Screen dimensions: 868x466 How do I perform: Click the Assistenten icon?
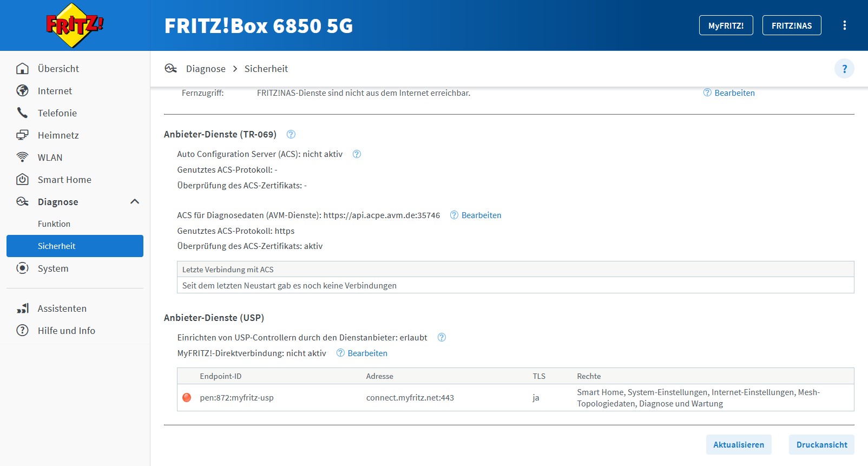[x=22, y=309]
